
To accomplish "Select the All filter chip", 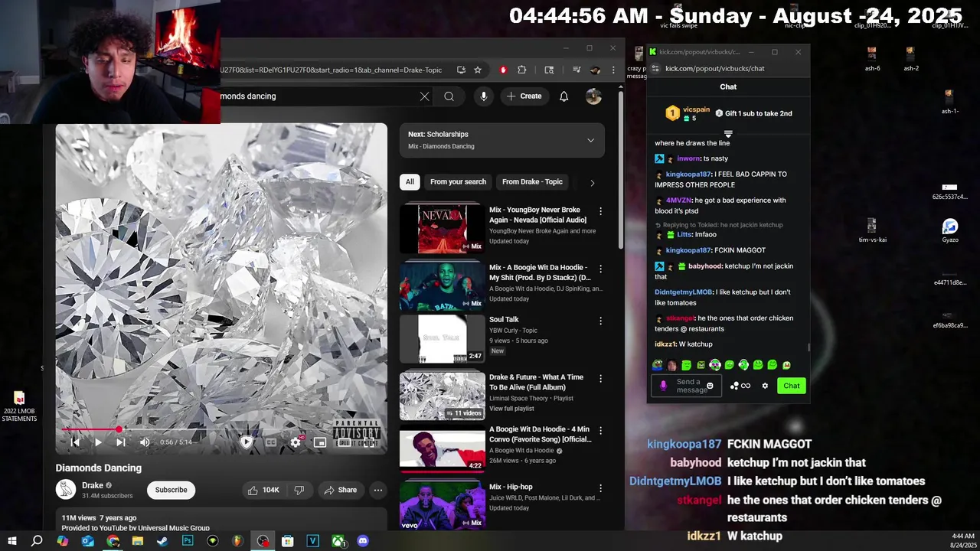I will [x=410, y=182].
